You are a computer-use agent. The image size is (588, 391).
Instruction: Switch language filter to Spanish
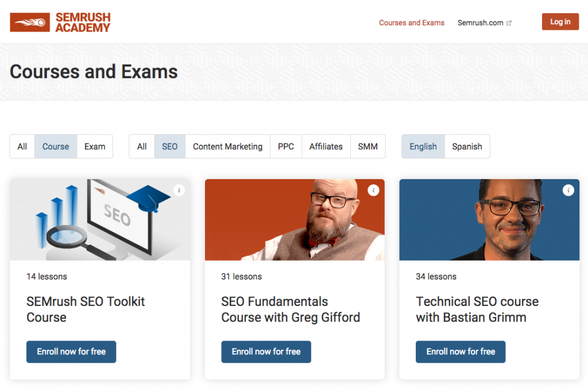pos(467,146)
